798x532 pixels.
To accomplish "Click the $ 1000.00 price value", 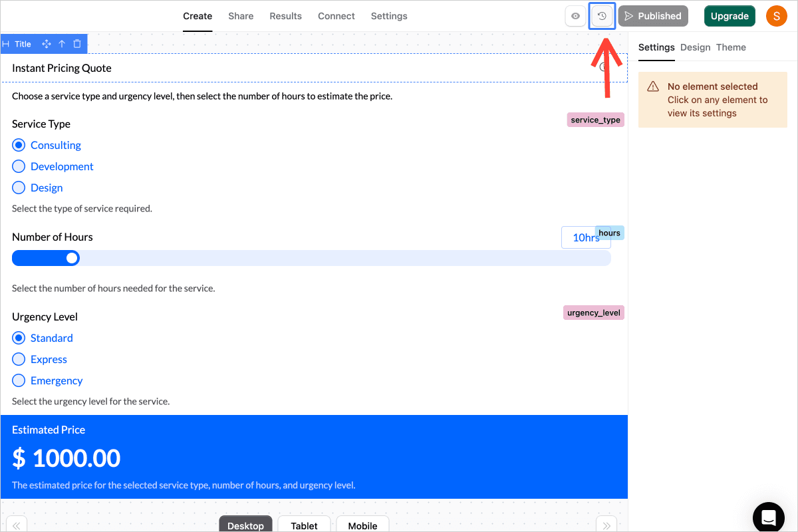I will coord(66,458).
